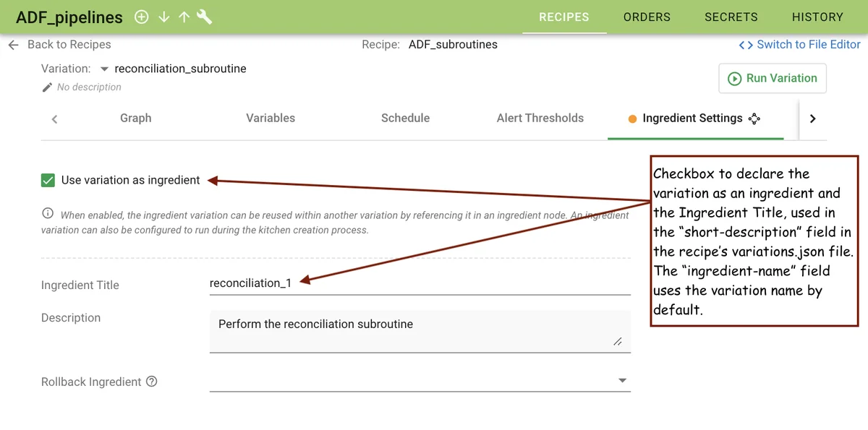Switch to the Variables tab
The width and height of the screenshot is (868, 430).
click(271, 118)
